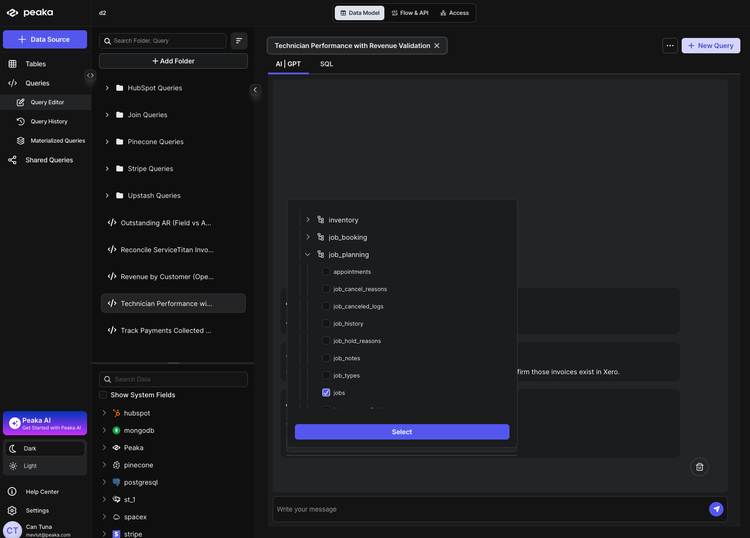Check the appointments table checkbox

[326, 272]
